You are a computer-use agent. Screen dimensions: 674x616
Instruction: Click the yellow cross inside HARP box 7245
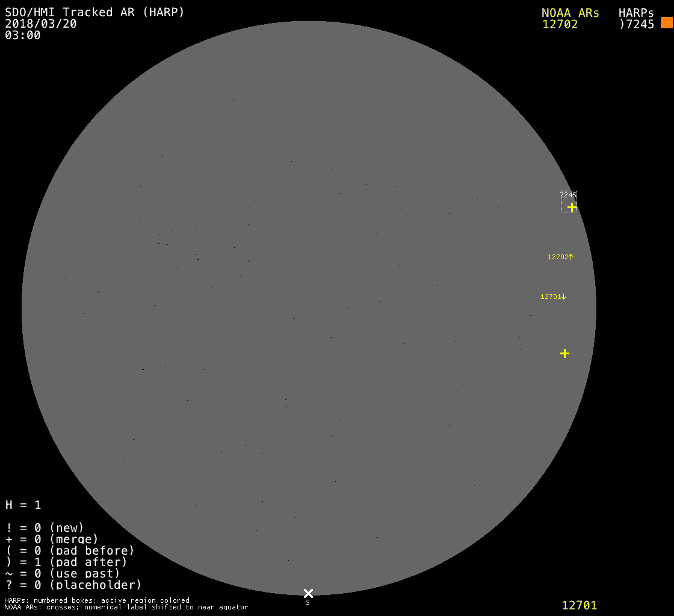(x=572, y=207)
